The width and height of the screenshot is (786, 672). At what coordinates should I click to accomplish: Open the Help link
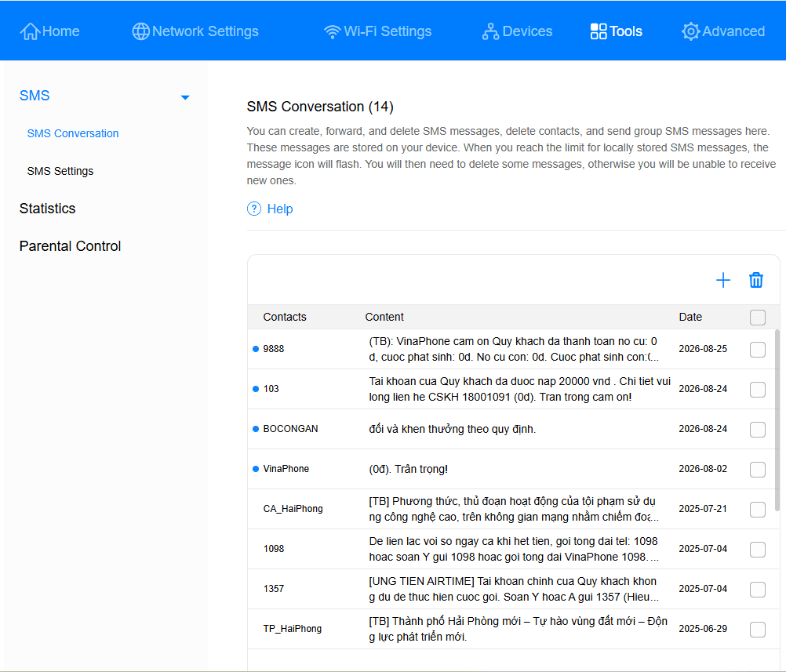[x=280, y=209]
